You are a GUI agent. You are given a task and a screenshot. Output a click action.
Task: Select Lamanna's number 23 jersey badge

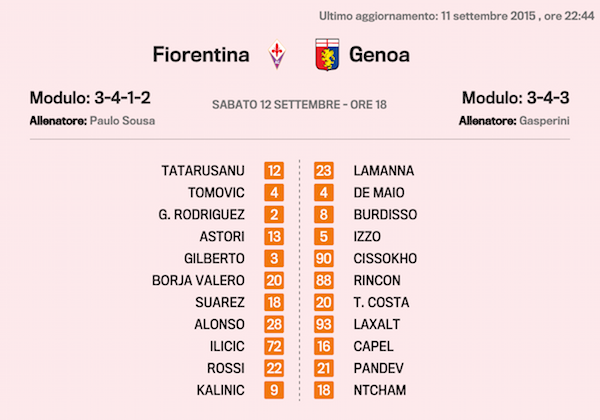point(324,171)
